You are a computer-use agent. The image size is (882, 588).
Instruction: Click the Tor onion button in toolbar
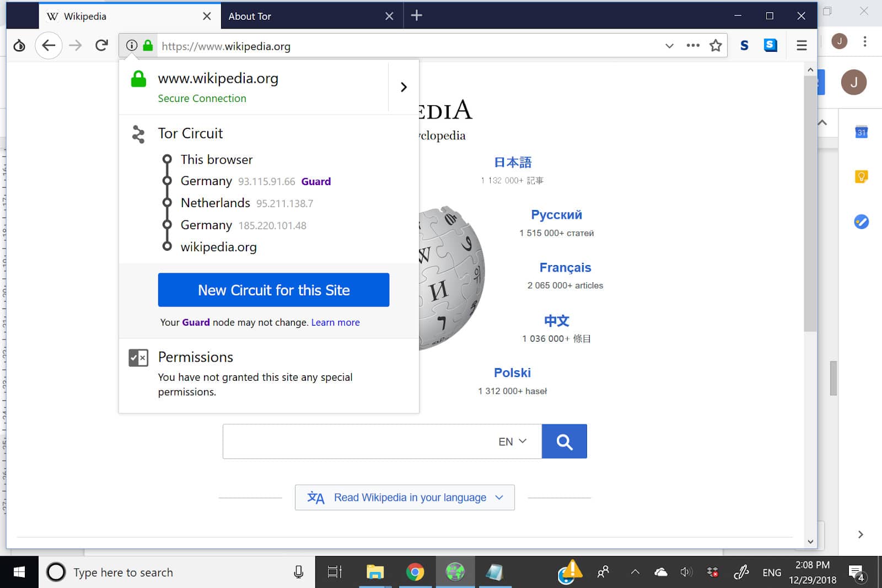19,45
